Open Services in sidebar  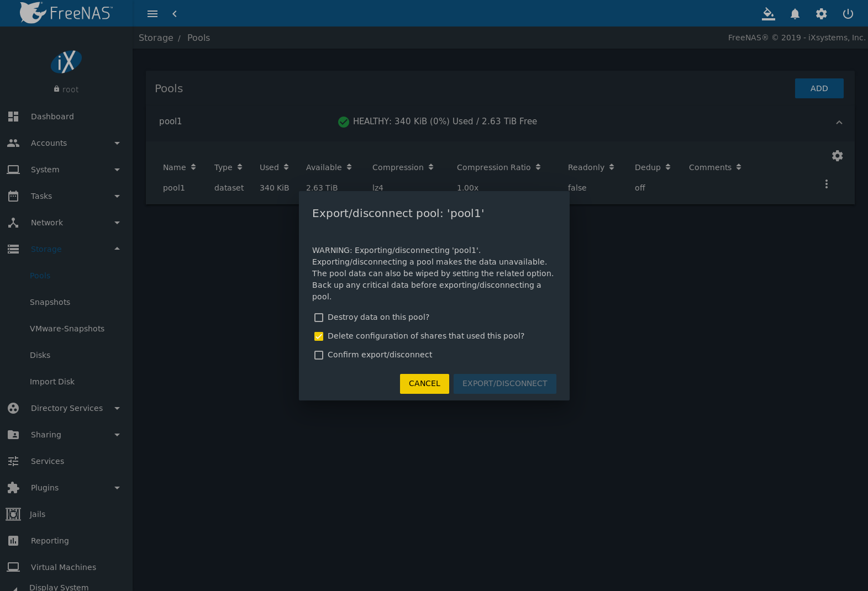click(x=48, y=461)
